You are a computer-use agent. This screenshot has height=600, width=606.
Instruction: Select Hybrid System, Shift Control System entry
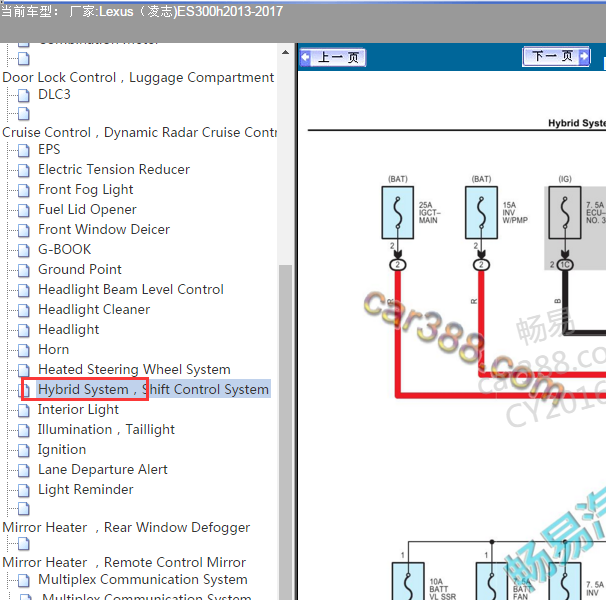point(153,389)
